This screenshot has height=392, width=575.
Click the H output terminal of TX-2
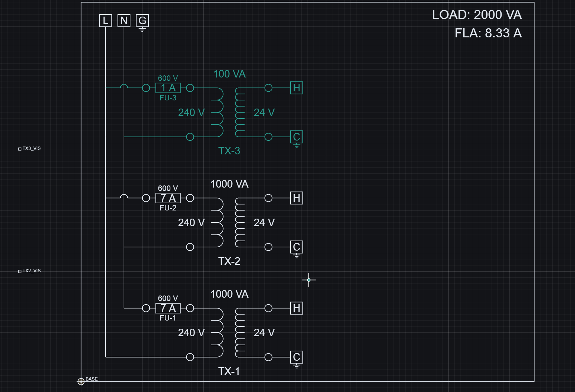tap(297, 198)
